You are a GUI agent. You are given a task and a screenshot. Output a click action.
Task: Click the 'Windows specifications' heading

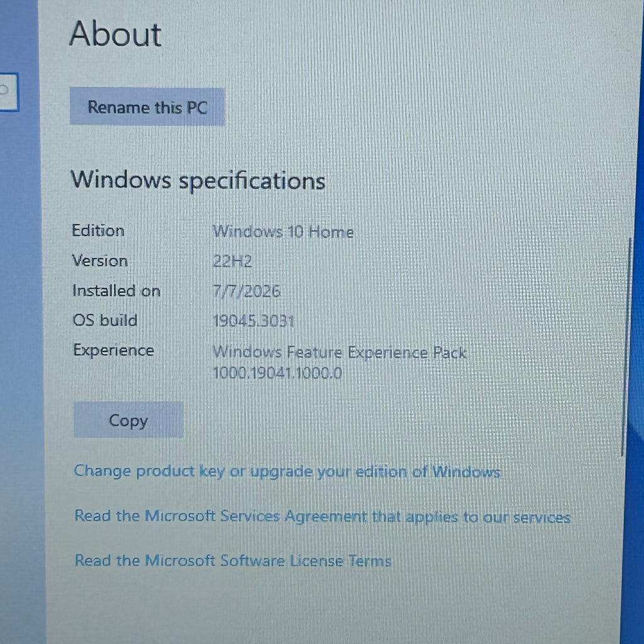[198, 180]
